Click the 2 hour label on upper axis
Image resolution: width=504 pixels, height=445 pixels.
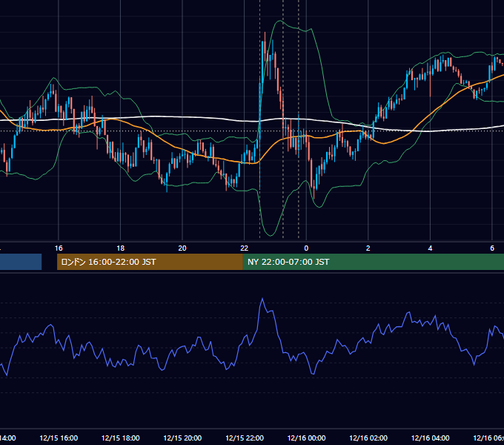(368, 248)
